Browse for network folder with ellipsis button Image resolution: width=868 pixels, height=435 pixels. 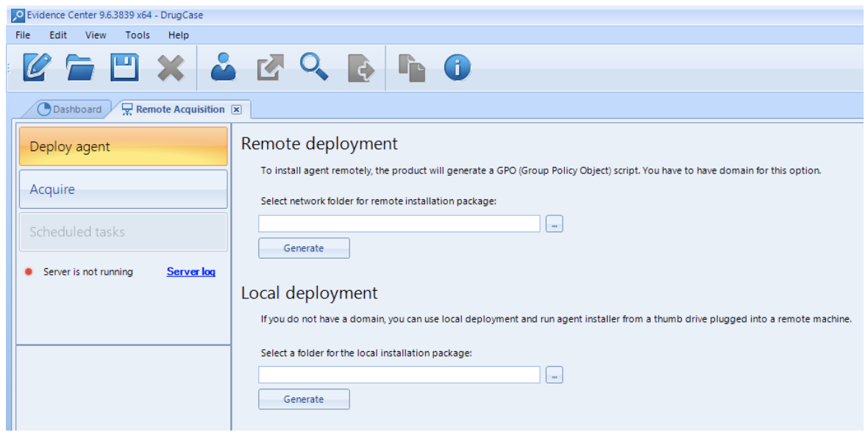(x=554, y=224)
